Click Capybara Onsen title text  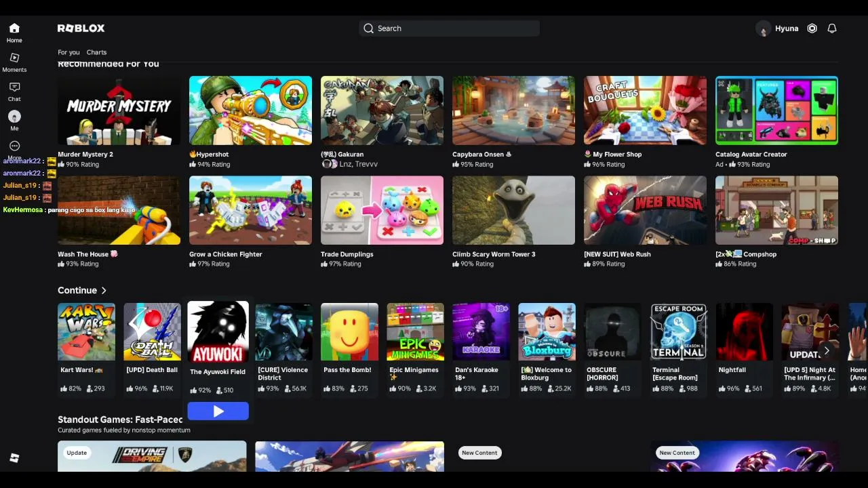(x=481, y=155)
